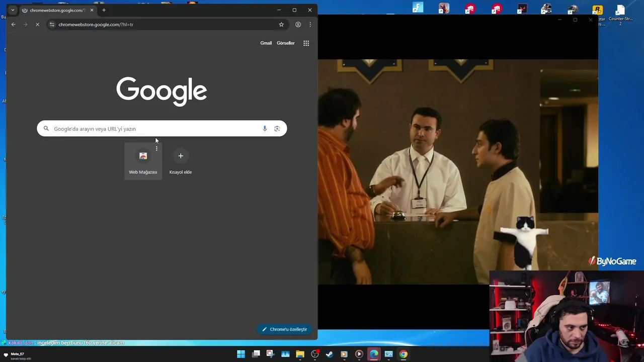Open the Web Mağazası shortcut's three-dot options
This screenshot has width=644, height=362.
point(156,148)
